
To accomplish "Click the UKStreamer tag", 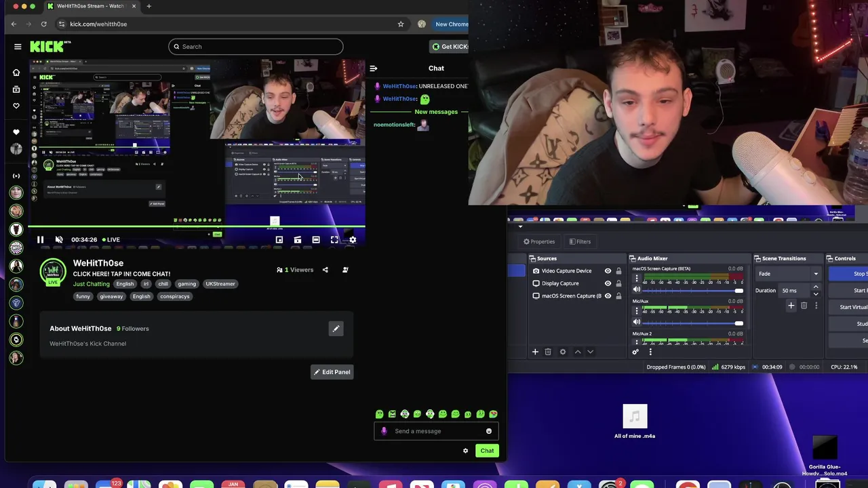I will click(220, 284).
